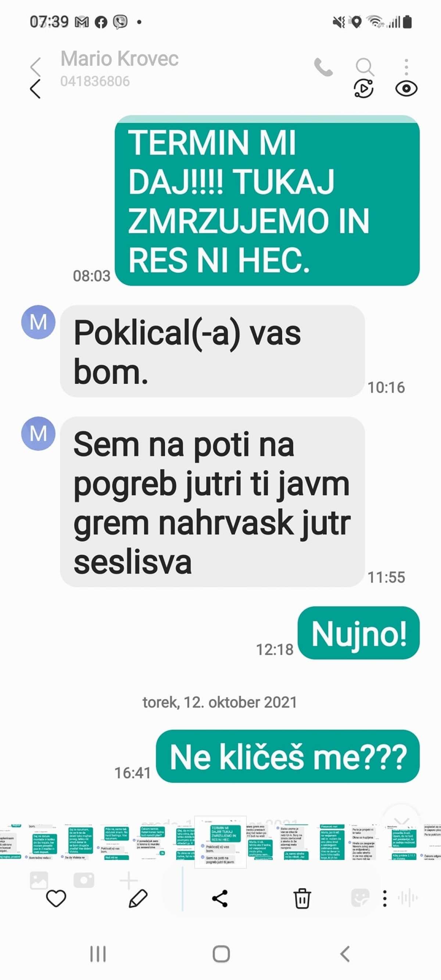Tap the circular play remaster icon
This screenshot has width=441, height=980.
pos(363,89)
